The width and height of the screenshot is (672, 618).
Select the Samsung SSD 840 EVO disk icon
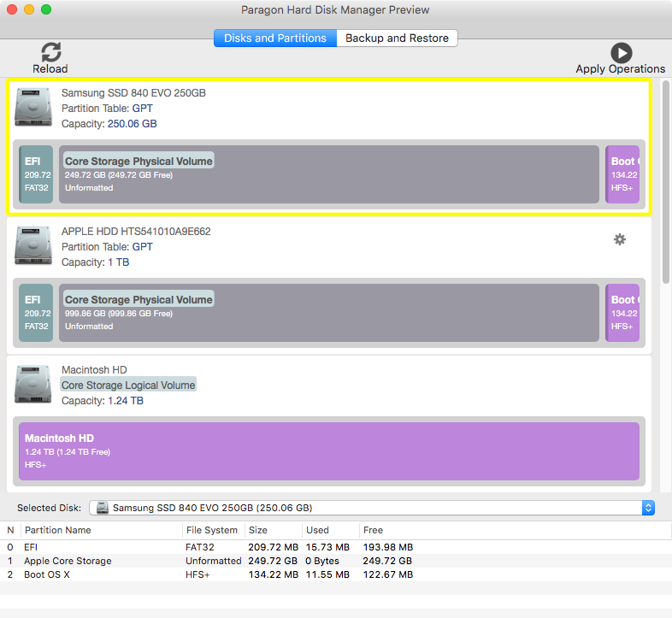(x=33, y=108)
